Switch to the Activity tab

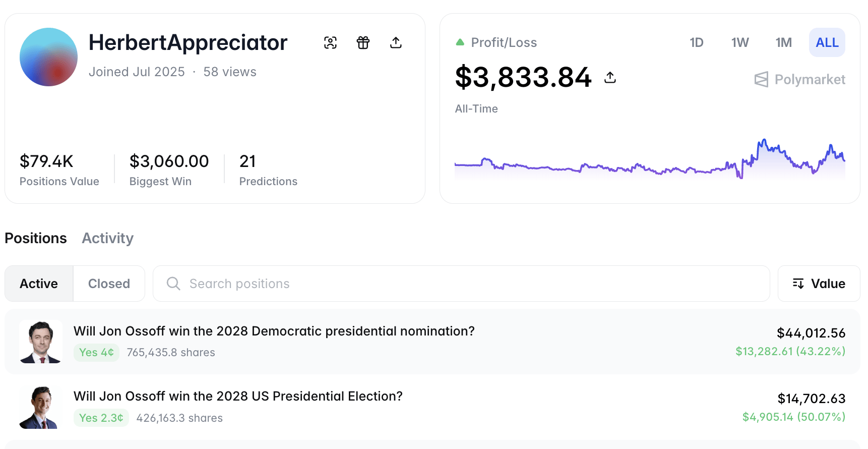tap(107, 238)
